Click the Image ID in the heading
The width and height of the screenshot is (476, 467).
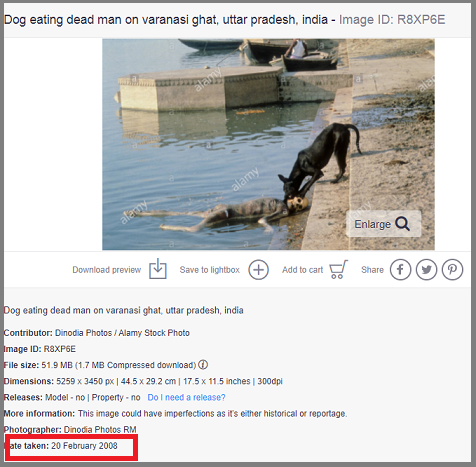coord(392,20)
